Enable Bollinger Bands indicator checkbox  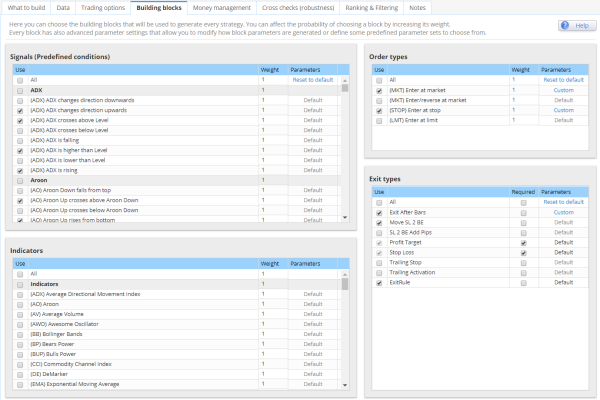[x=20, y=335]
